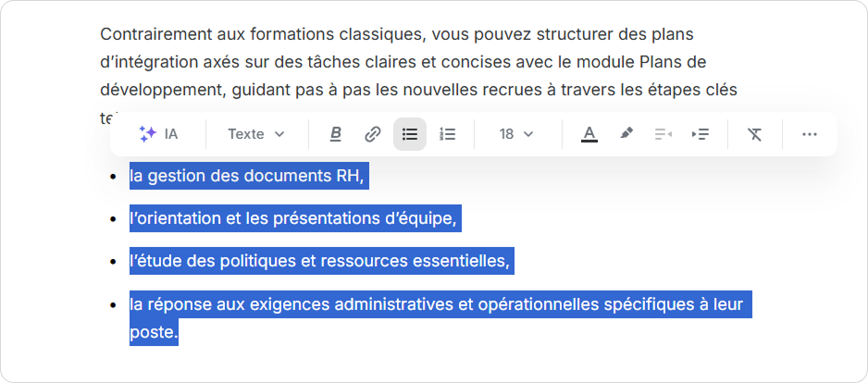Viewport: 868px width, 383px height.
Task: Open the text color picker
Action: (589, 134)
